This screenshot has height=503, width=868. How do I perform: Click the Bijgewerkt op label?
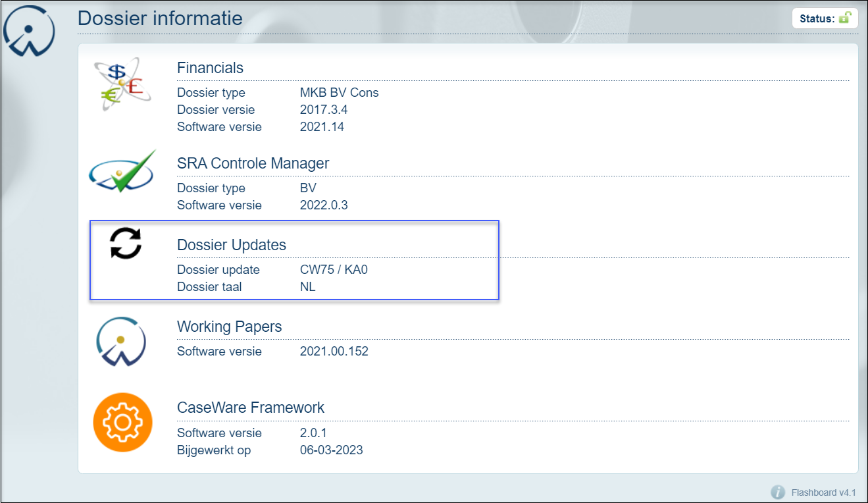click(214, 450)
